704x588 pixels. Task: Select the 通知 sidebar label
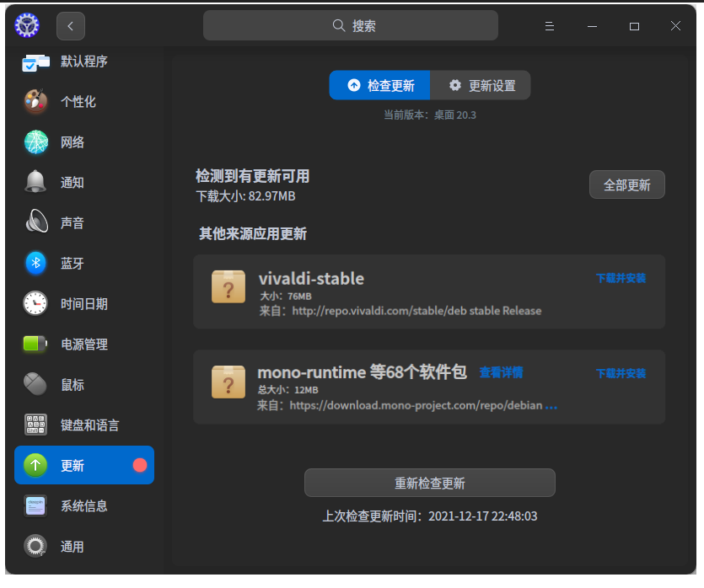73,183
